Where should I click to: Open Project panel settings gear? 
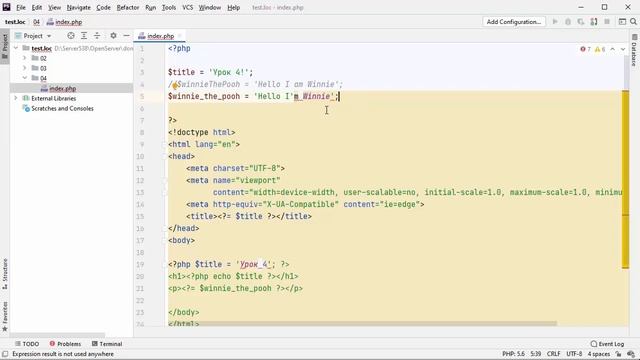113,36
